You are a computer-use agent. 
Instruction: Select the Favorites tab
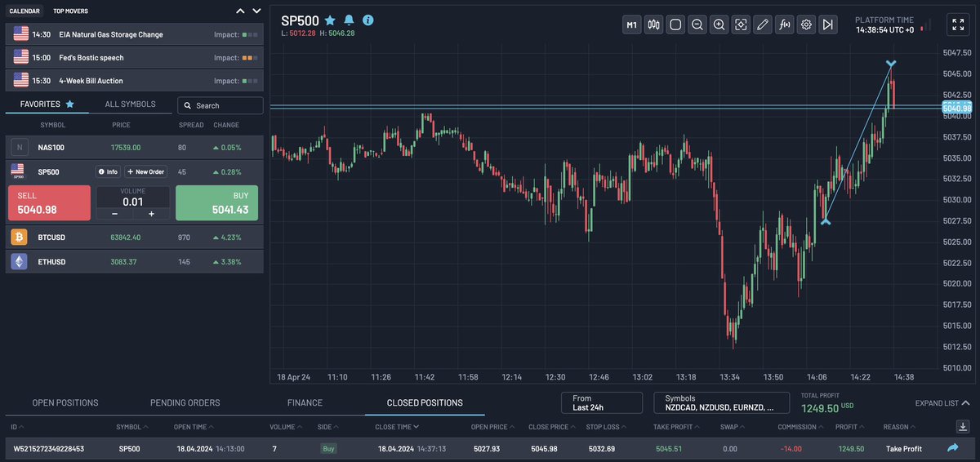(47, 104)
